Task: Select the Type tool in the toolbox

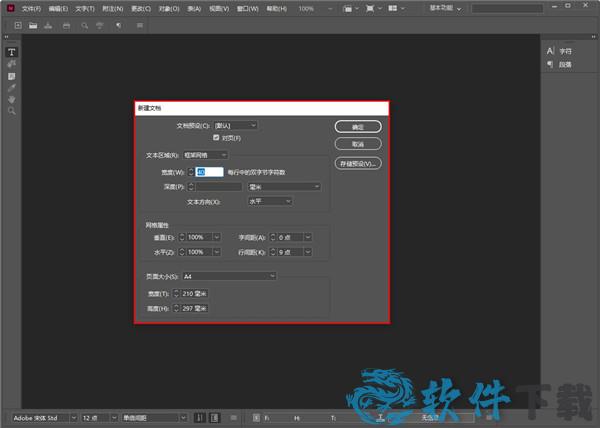Action: pos(11,52)
